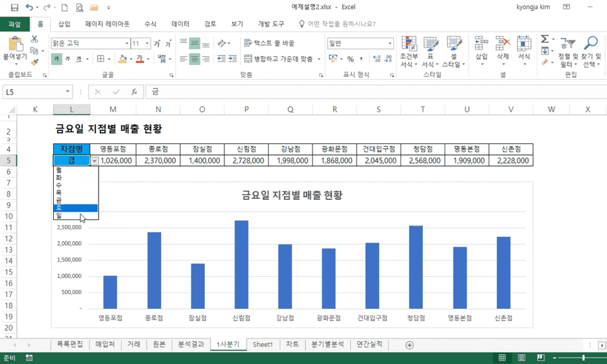Click the insert function fx icon
This screenshot has width=607, height=364.
click(x=134, y=92)
